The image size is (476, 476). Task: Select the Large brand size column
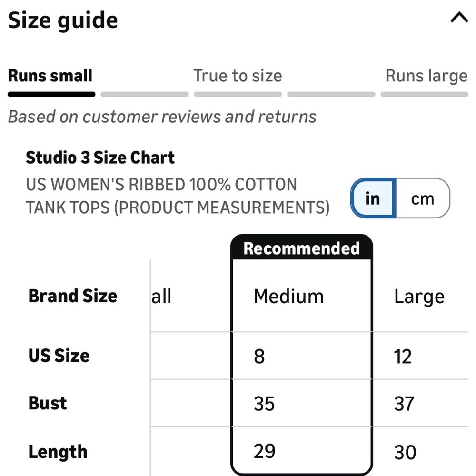(x=419, y=297)
